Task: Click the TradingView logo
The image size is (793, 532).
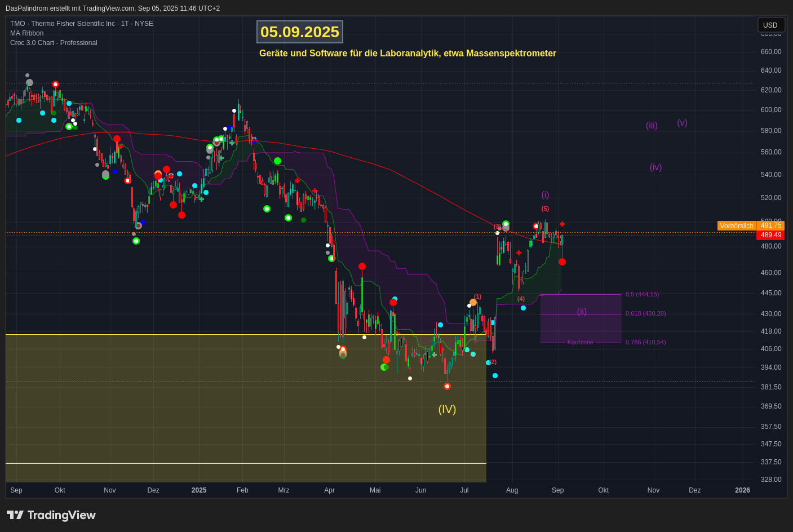Action: point(51,515)
